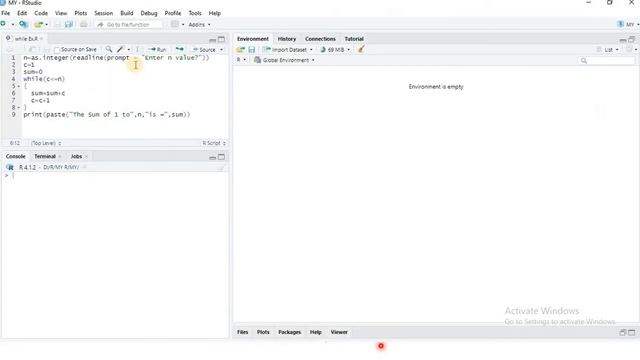Viewport: 640px width, 360px height.
Task: Click the Save All documents icon
Action: click(69, 24)
